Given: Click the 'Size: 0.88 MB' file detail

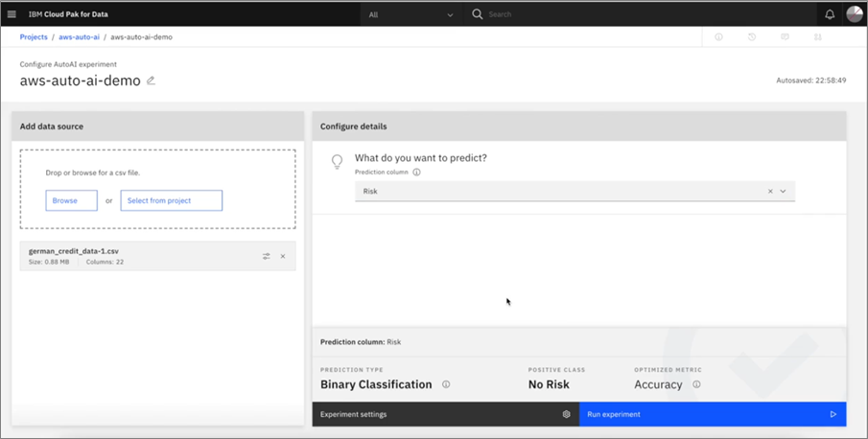Looking at the screenshot, I should click(49, 262).
